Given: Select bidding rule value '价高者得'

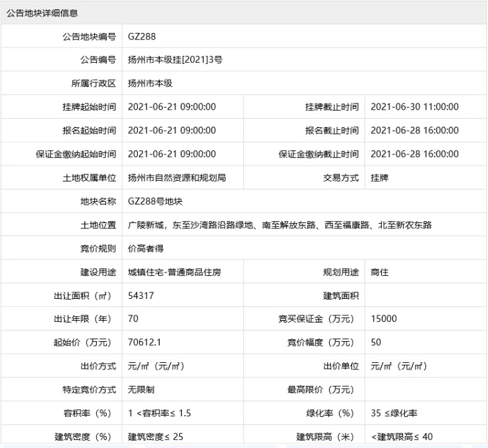Looking at the screenshot, I should click(x=146, y=249).
